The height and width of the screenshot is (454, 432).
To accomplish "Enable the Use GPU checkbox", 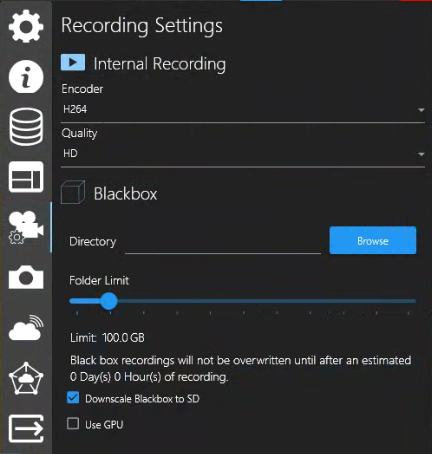I will point(73,424).
